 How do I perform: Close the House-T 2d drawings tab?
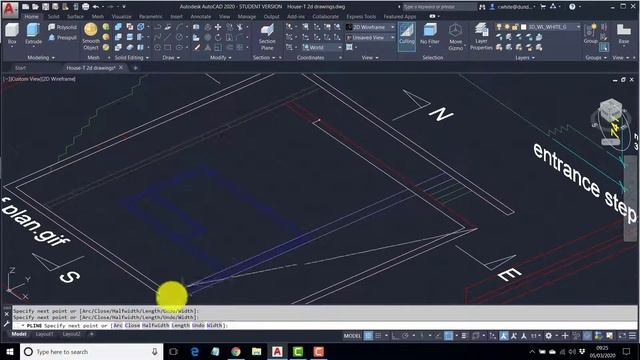click(121, 68)
